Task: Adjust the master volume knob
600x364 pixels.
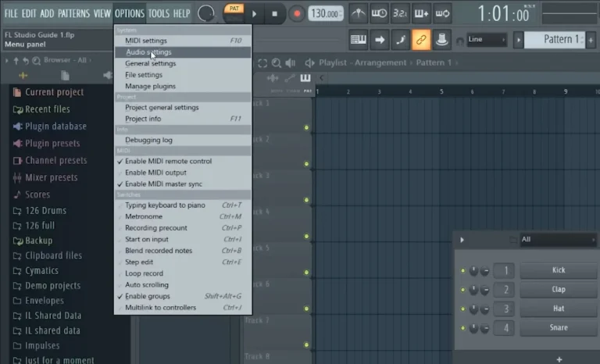Action: point(206,13)
